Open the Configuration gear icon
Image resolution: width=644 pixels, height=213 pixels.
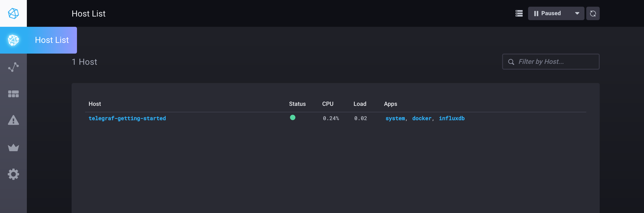[x=13, y=174]
